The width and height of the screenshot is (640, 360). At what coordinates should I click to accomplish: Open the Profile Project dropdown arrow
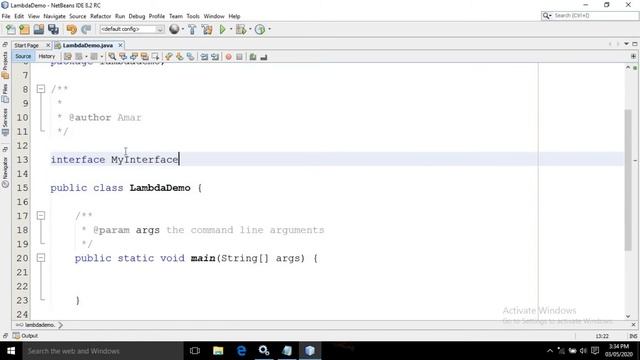[269, 29]
